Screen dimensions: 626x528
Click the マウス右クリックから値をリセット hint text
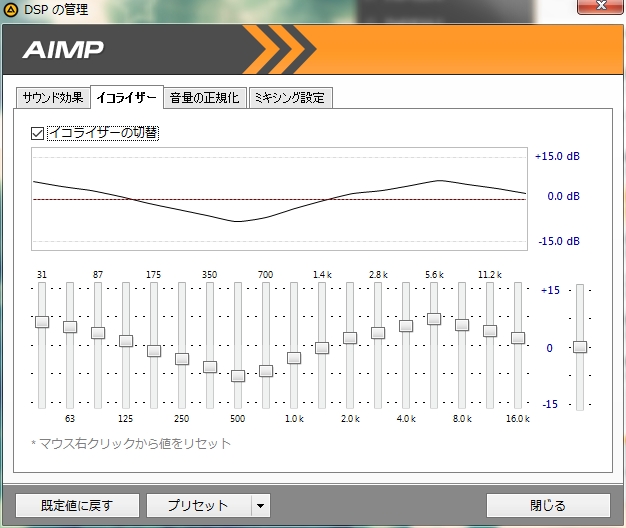tap(131, 443)
